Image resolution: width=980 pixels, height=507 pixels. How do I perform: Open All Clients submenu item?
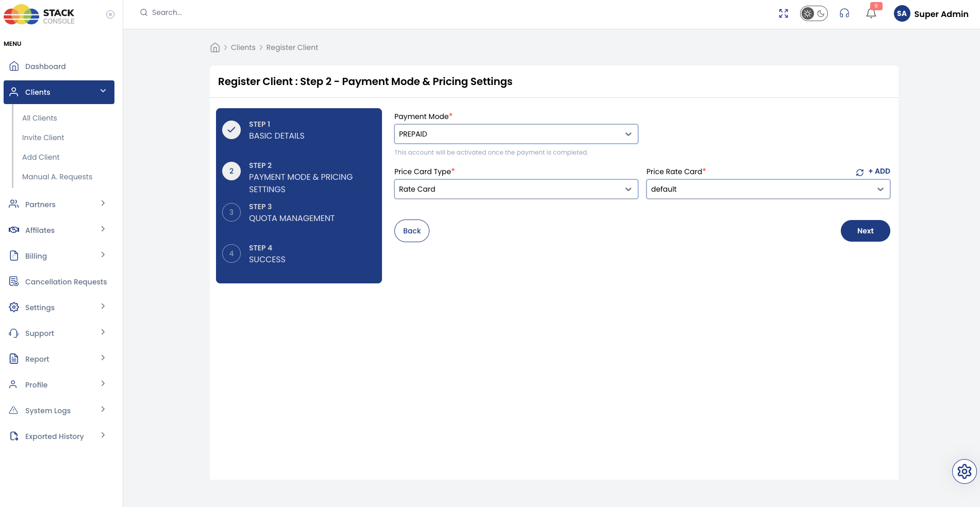(x=40, y=118)
